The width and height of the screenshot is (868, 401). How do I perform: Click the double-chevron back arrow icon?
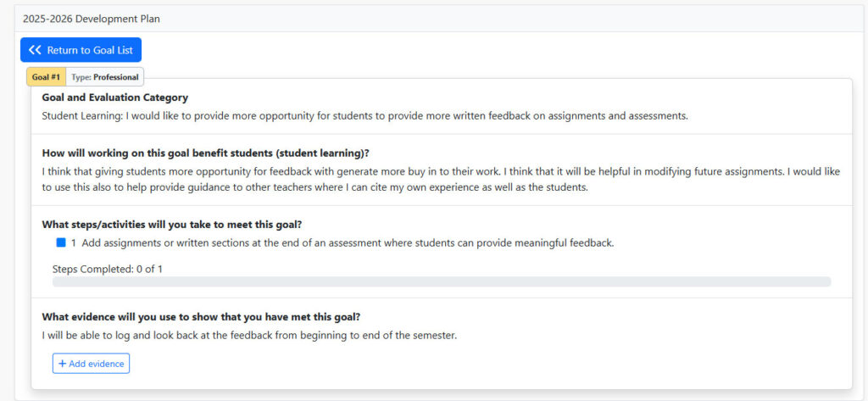pyautogui.click(x=35, y=50)
